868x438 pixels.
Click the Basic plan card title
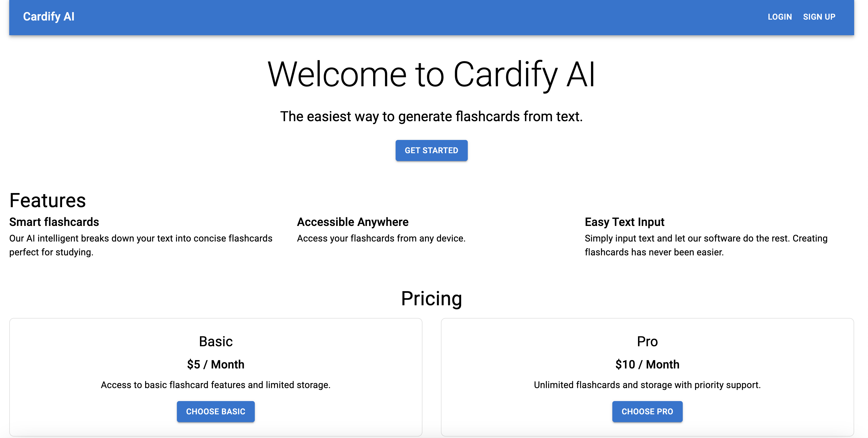coord(216,341)
